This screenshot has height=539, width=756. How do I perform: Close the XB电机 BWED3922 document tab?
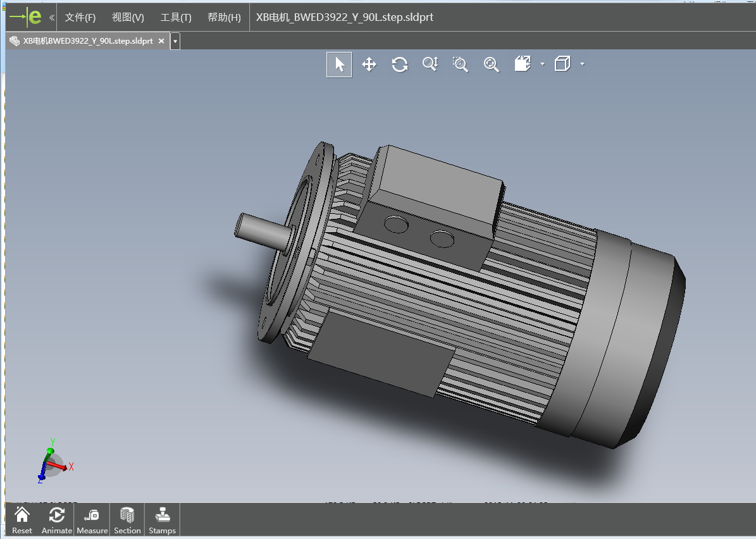161,41
